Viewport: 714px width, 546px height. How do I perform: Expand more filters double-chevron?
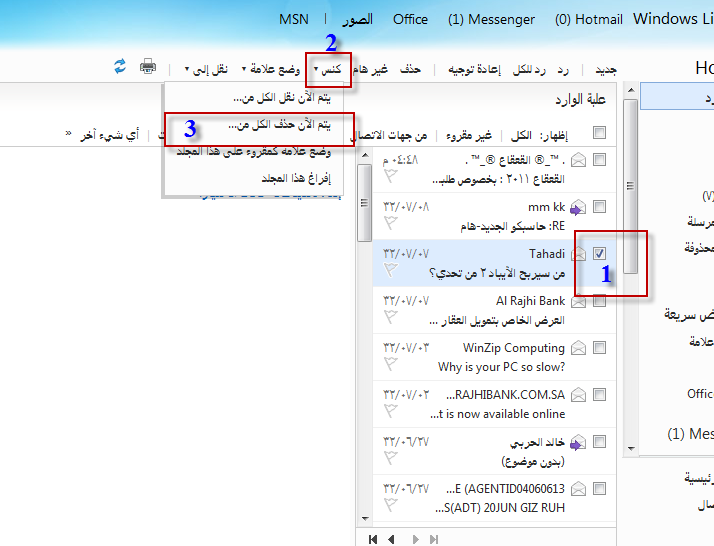68,133
